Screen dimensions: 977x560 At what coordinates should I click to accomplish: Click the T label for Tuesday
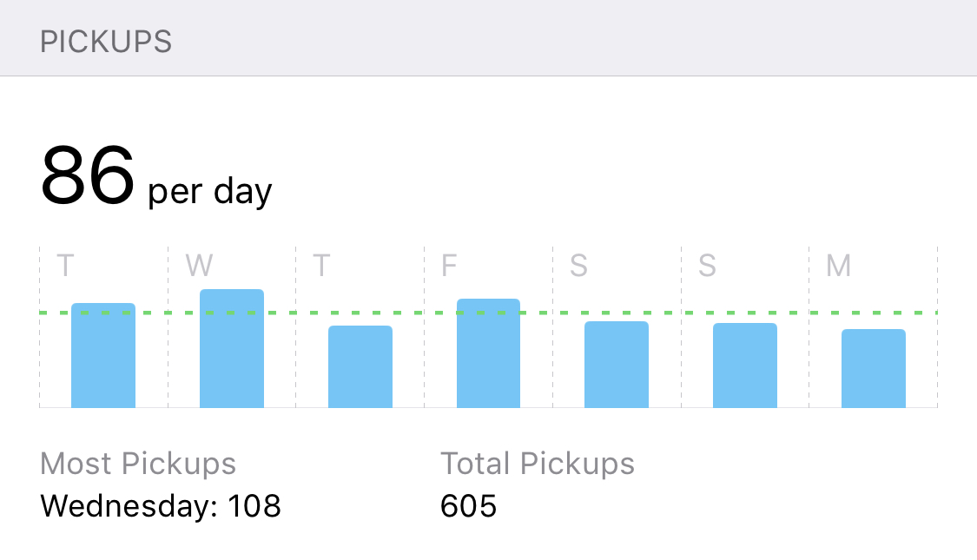click(65, 266)
